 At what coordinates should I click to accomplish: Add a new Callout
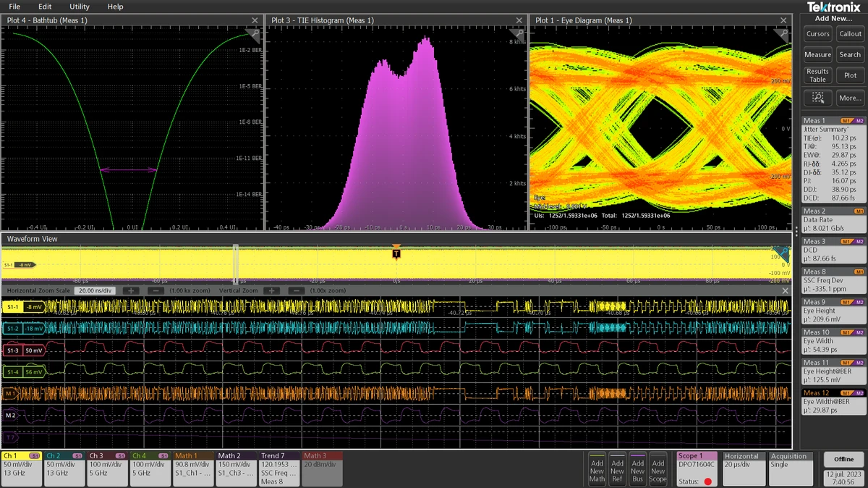[x=850, y=34]
